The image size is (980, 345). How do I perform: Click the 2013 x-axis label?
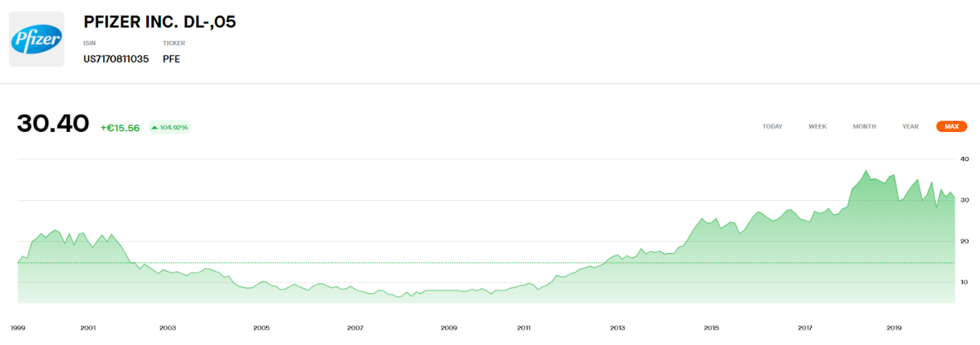point(617,328)
